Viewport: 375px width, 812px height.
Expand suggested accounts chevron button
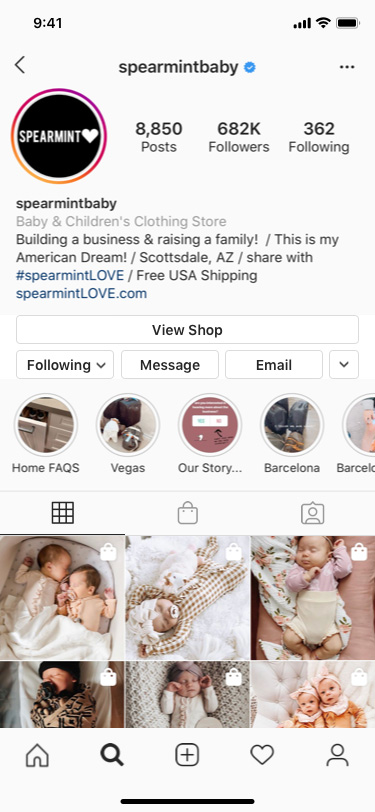pyautogui.click(x=344, y=365)
